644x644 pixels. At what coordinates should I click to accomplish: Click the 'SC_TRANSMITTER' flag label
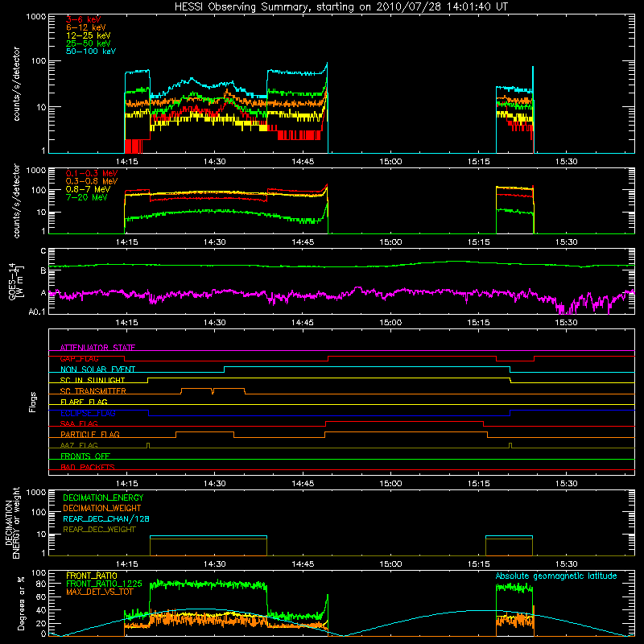pyautogui.click(x=93, y=391)
